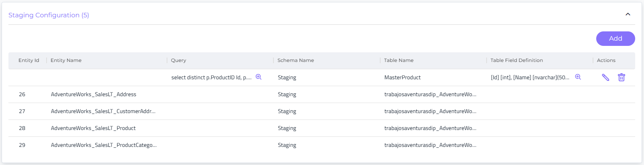Open the AdventureWorks_SalesLT_Product entity row

click(x=93, y=128)
